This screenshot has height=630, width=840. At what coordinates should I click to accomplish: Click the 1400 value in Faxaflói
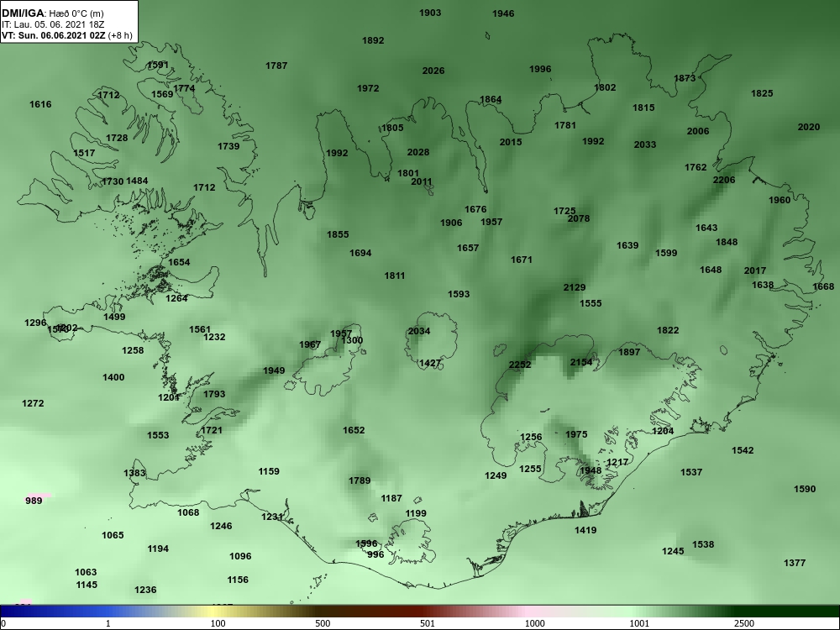point(113,378)
